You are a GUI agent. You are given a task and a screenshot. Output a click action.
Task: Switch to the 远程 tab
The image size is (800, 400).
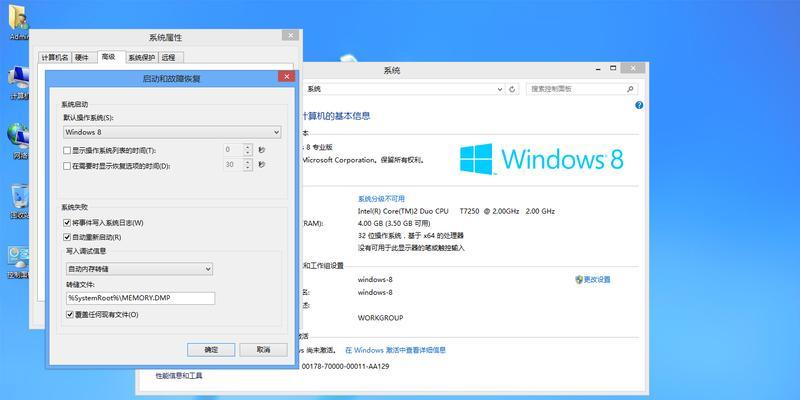[x=169, y=58]
